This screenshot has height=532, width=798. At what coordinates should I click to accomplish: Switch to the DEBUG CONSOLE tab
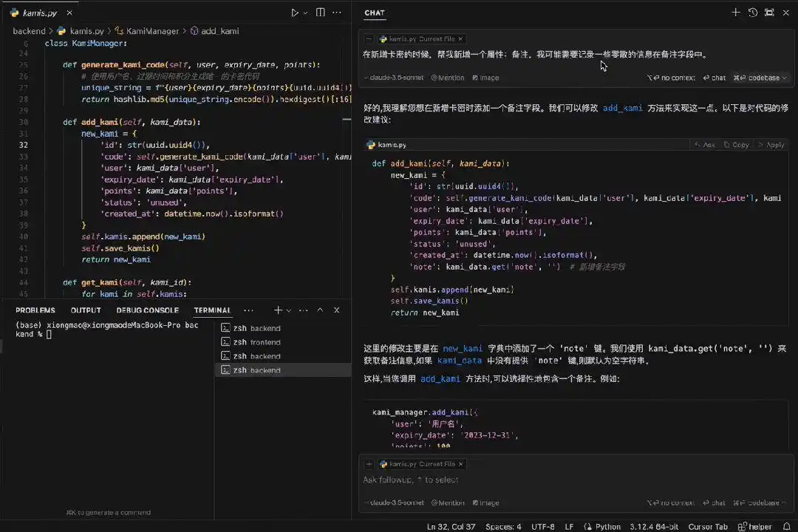point(147,310)
